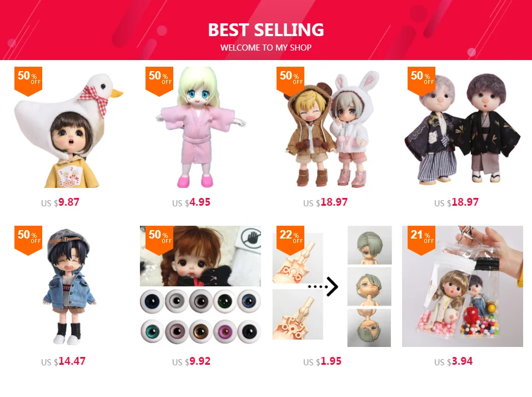Click the US $9.92 price link
532x397 pixels.
(191, 361)
